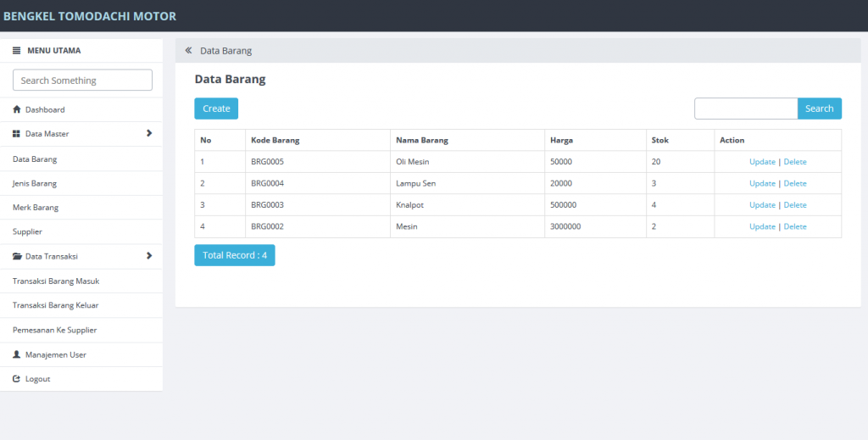
Task: Click the double-chevron collapse icon in breadcrumb
Action: point(188,51)
